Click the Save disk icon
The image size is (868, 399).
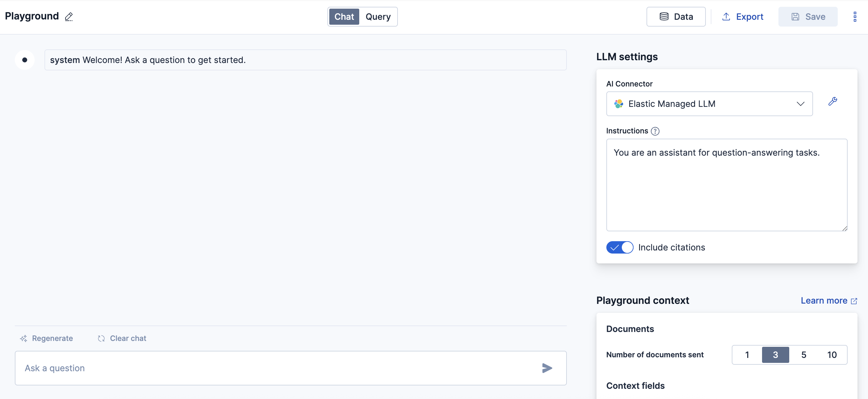tap(795, 16)
